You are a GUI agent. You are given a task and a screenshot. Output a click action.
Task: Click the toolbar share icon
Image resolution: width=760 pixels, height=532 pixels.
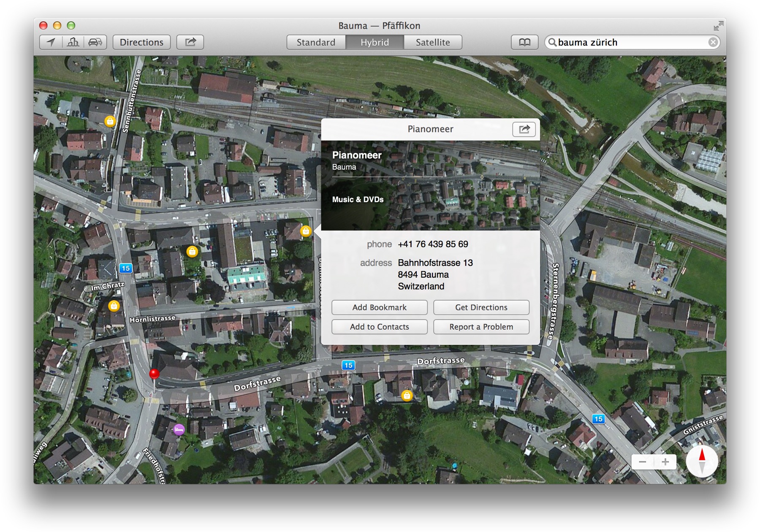point(190,42)
